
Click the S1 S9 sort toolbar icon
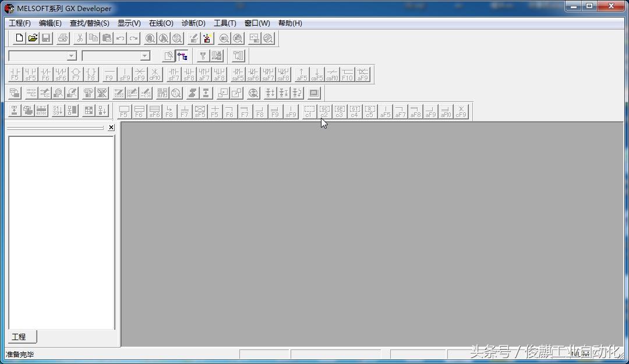click(x=58, y=110)
